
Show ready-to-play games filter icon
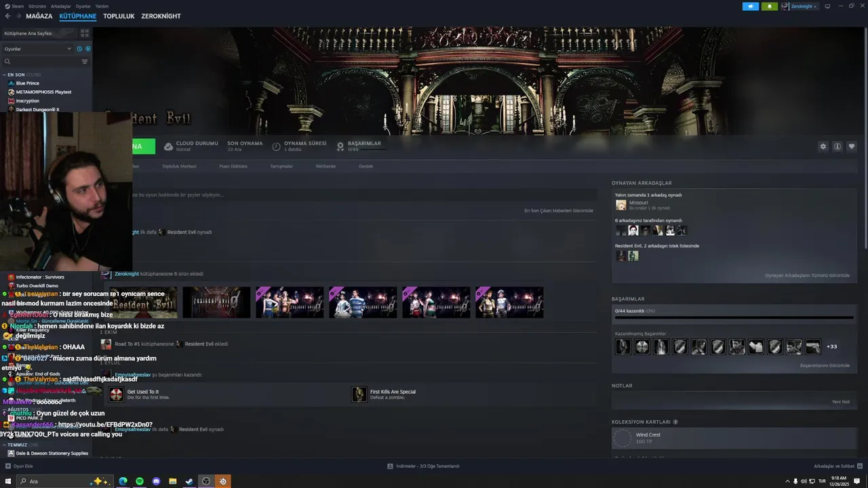[x=88, y=49]
